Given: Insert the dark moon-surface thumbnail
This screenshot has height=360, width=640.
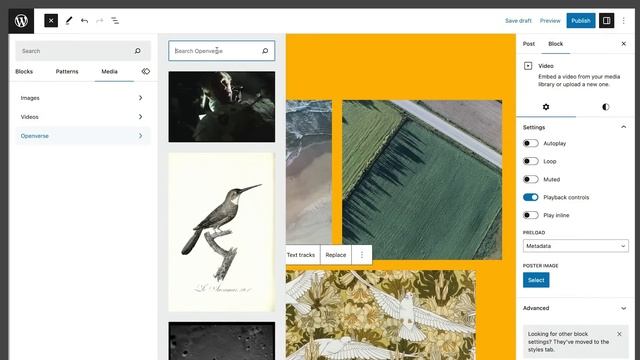Looking at the screenshot, I should pos(222,341).
